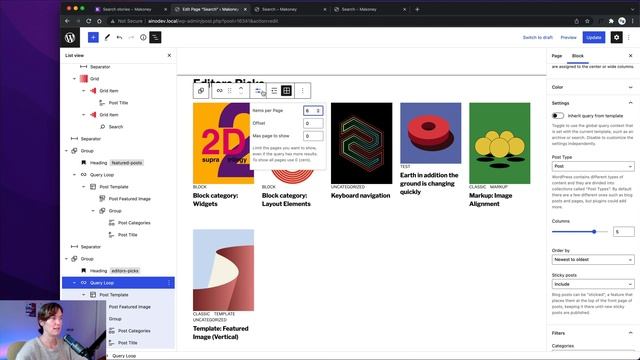The height and width of the screenshot is (360, 640).
Task: Click the Preview button
Action: 568,38
